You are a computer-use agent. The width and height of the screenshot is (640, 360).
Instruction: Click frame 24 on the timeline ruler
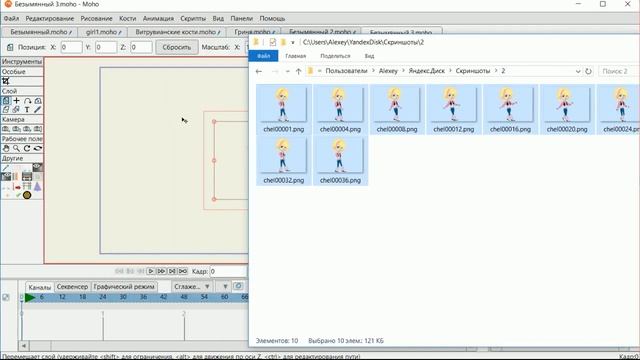102,297
